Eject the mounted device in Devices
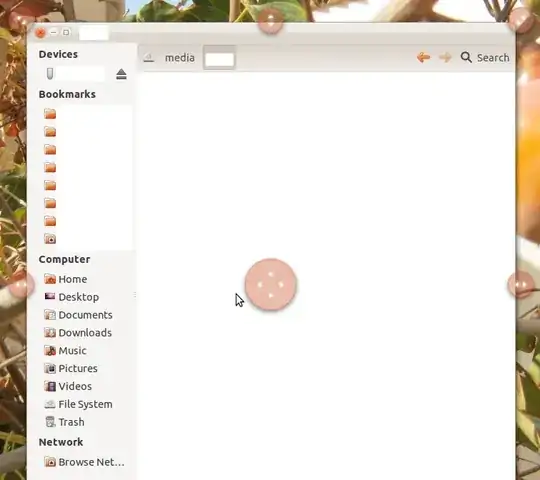The height and width of the screenshot is (480, 540). click(121, 74)
